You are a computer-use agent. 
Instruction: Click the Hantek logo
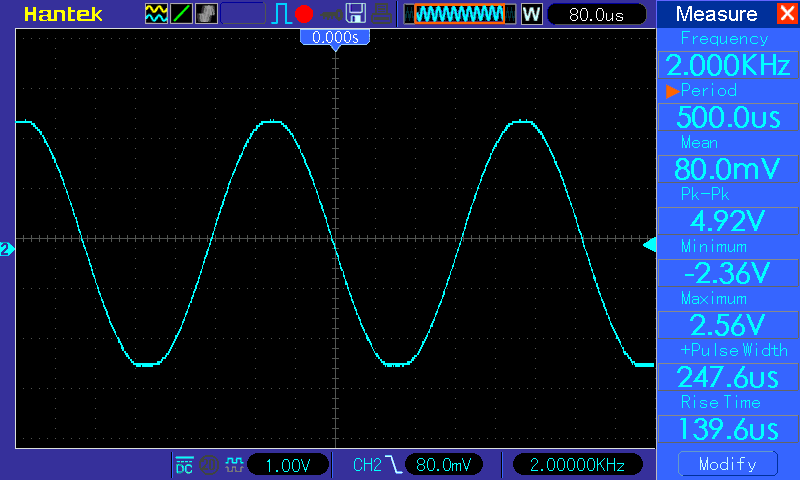point(63,14)
